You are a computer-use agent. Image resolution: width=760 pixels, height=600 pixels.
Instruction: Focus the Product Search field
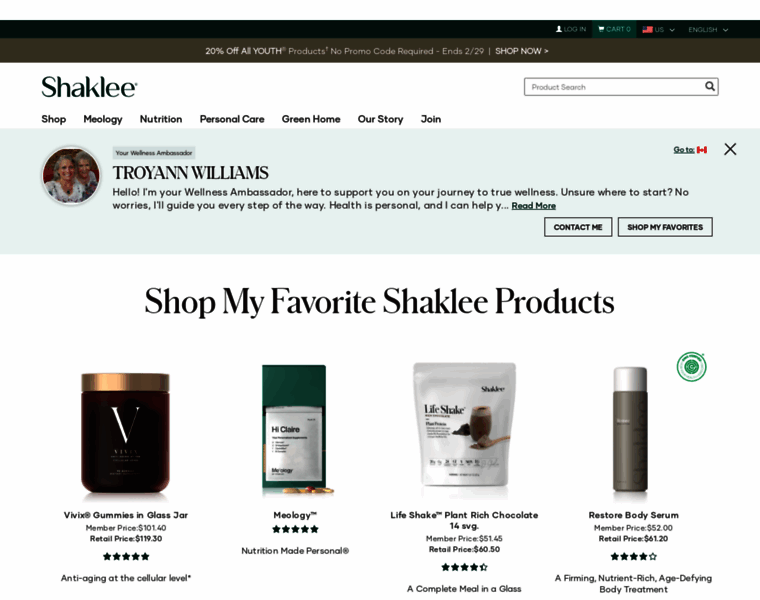coord(615,87)
